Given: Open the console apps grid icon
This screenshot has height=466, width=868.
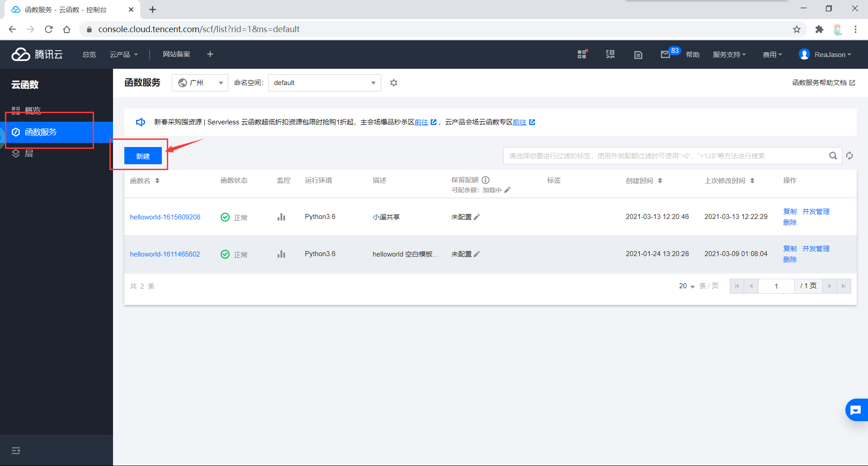Looking at the screenshot, I should click(x=582, y=54).
